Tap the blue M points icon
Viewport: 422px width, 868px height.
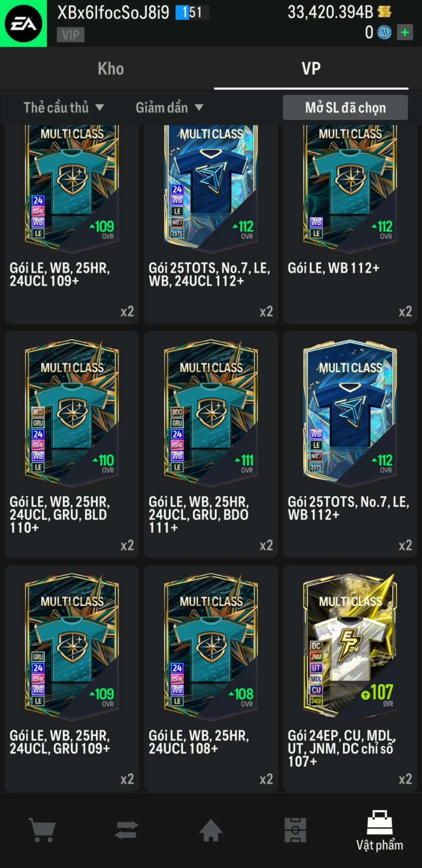coord(384,32)
